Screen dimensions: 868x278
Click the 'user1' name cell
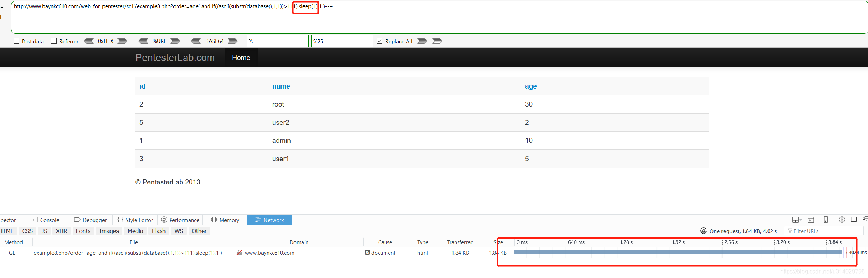point(280,159)
